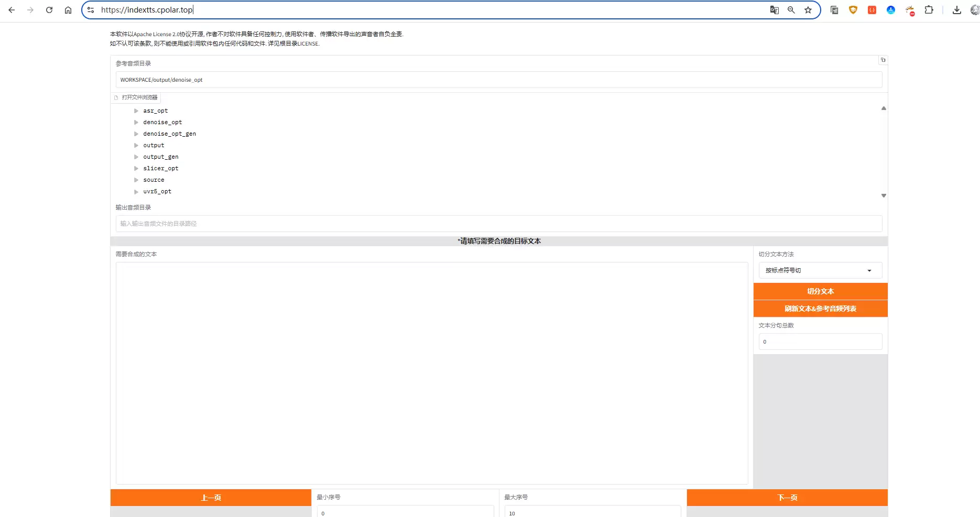Copy the reference audio directory with the copy icon
The height and width of the screenshot is (517, 980).
click(x=883, y=60)
